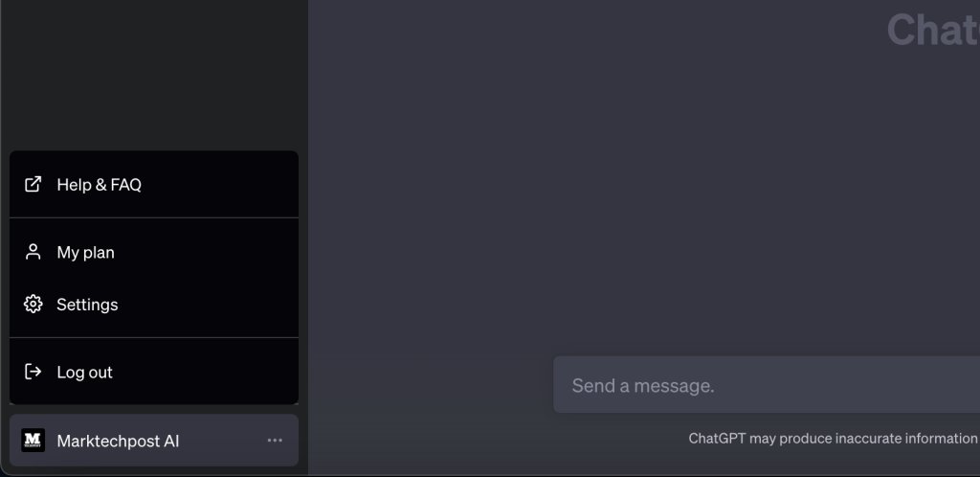
Task: Open the three-dot menu beside Marktechpost AI
Action: [275, 440]
